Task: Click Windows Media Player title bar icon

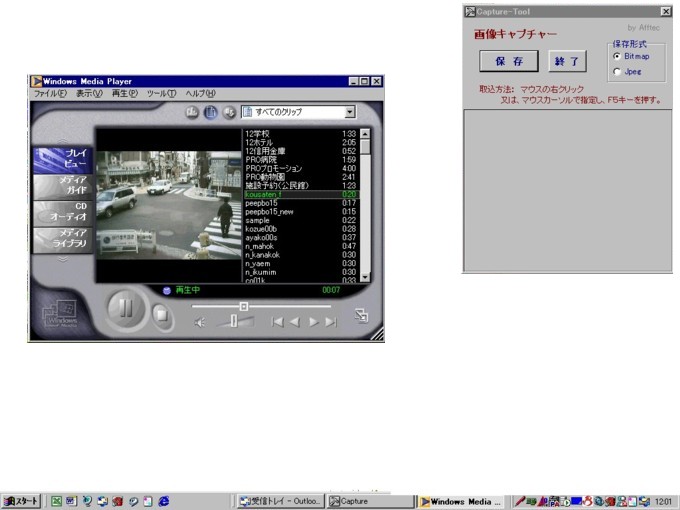Action: click(x=36, y=81)
